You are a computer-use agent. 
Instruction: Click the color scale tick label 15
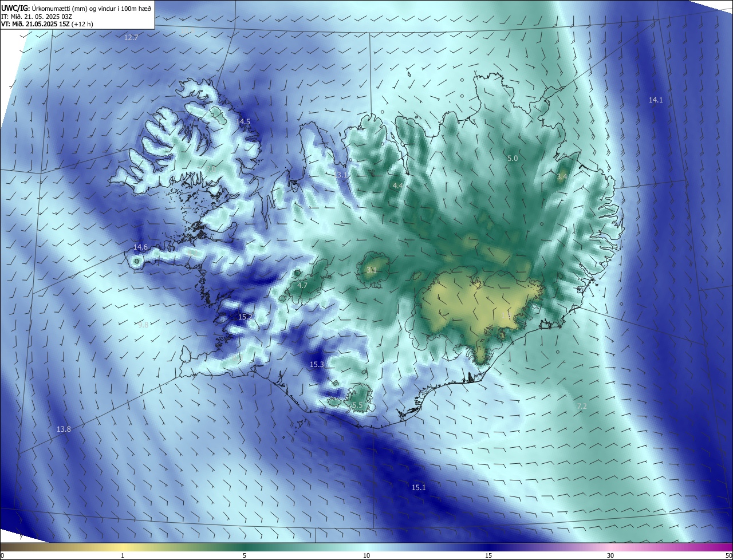[x=488, y=556]
